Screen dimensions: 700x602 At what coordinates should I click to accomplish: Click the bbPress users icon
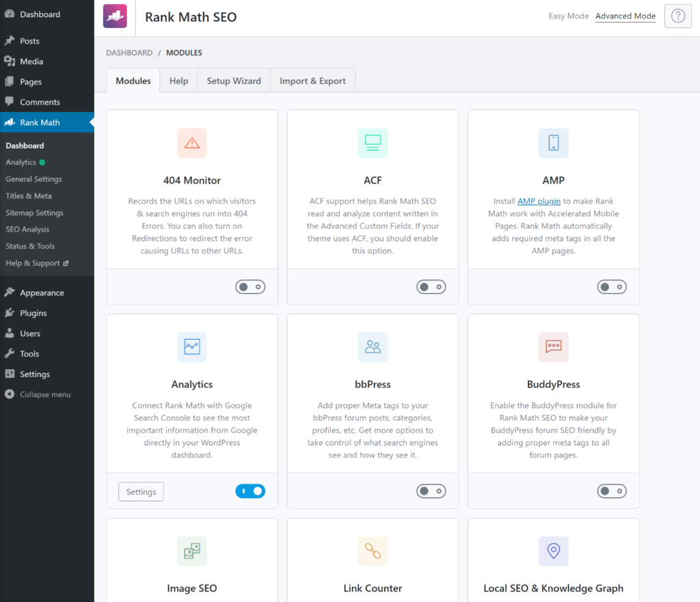pos(373,347)
